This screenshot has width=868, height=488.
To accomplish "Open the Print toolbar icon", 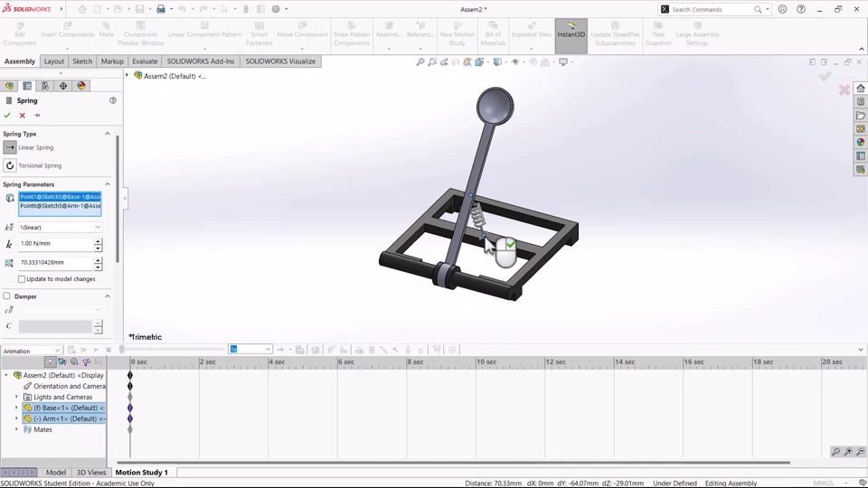I will coord(161,9).
